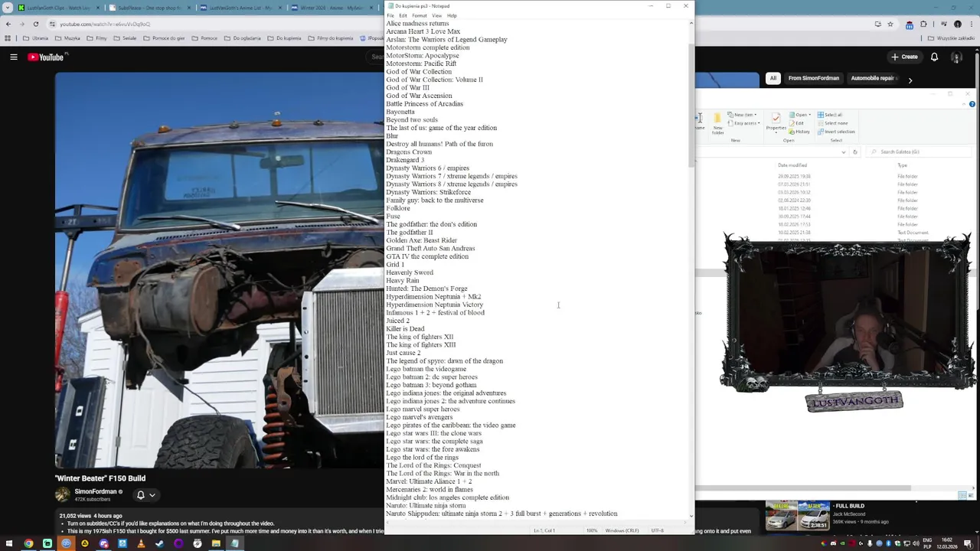Open New item dropdown in Explorer
The width and height of the screenshot is (980, 551).
coord(741,115)
